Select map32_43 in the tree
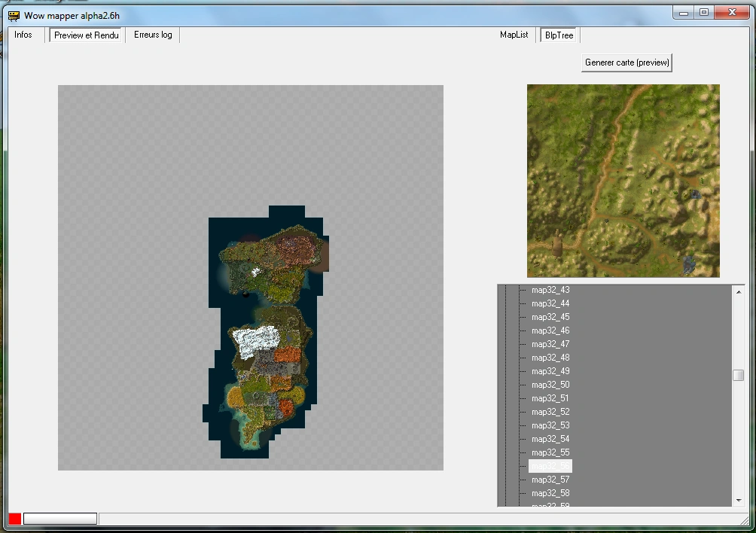Screen dimensions: 756x533 pos(549,290)
